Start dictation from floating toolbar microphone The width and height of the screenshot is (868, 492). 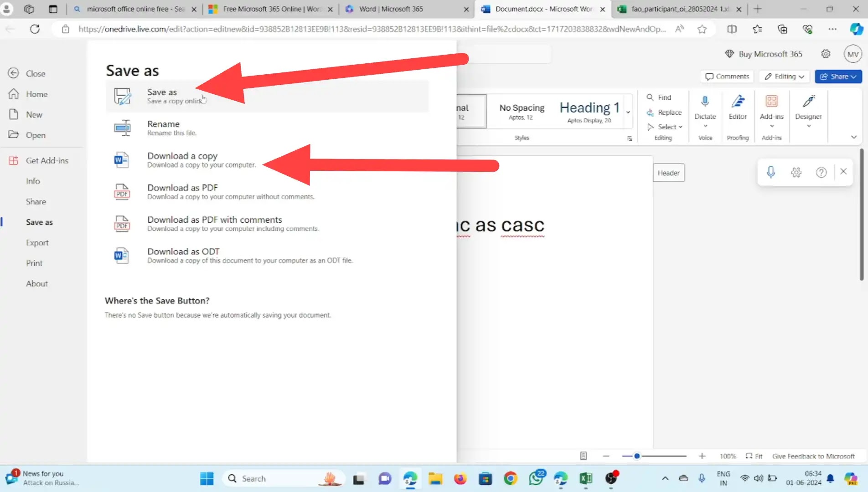pyautogui.click(x=770, y=172)
